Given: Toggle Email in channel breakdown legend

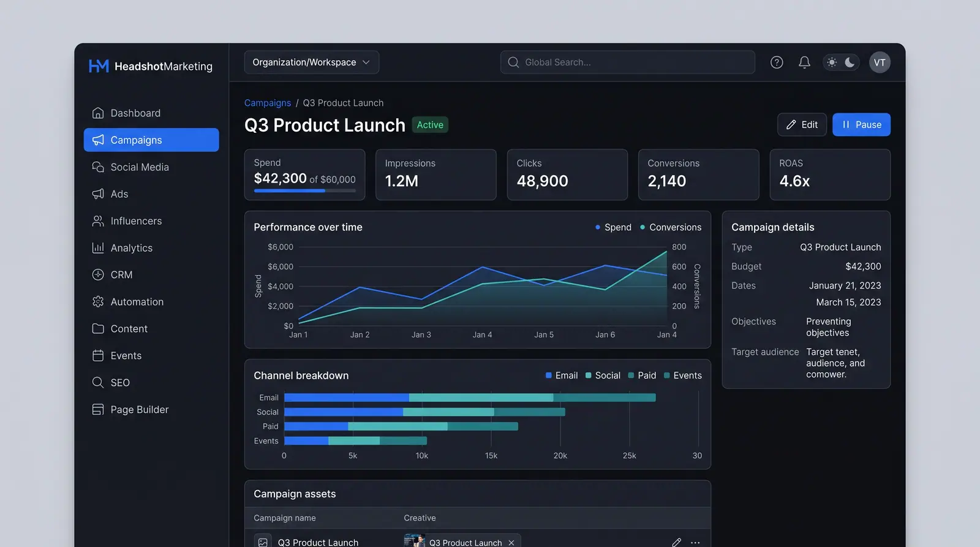Looking at the screenshot, I should [x=562, y=375].
